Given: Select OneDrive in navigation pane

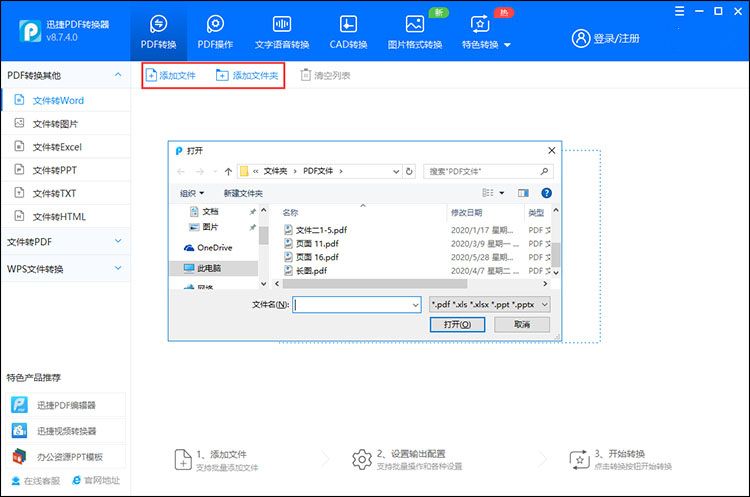Looking at the screenshot, I should [208, 247].
